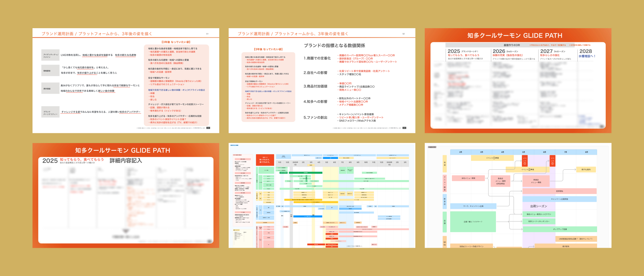The height and width of the screenshot is (276, 644).
Task: Select the 独自メニュー販売/レシピチラシ bar
Action: (539, 214)
